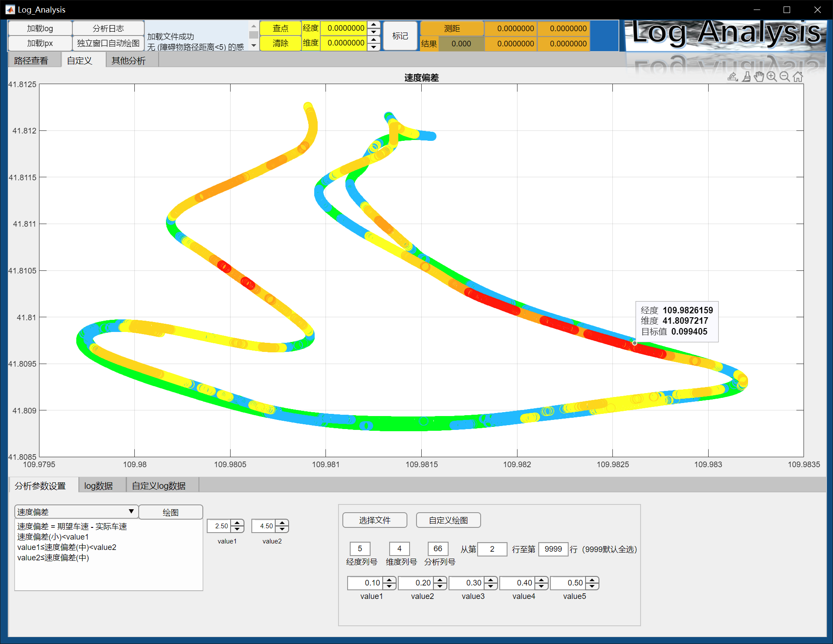This screenshot has height=644, width=833.
Task: Click the MATLAB icon in title bar
Action: point(10,10)
